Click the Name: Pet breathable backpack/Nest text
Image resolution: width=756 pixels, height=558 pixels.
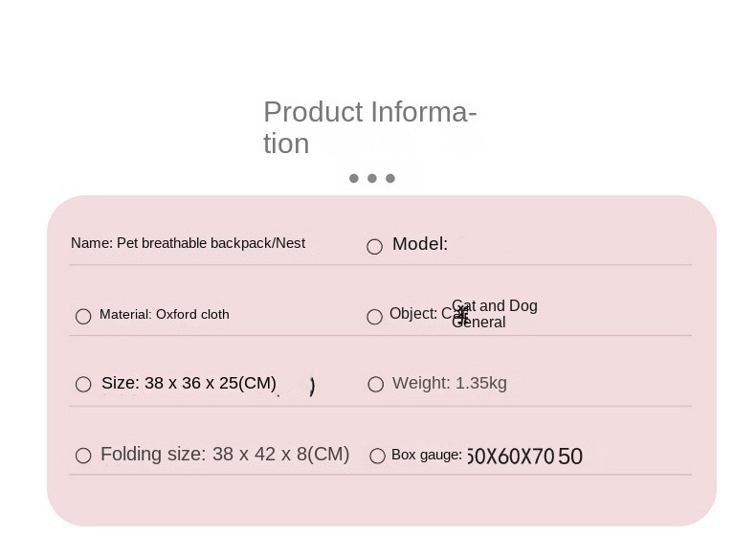tap(188, 243)
